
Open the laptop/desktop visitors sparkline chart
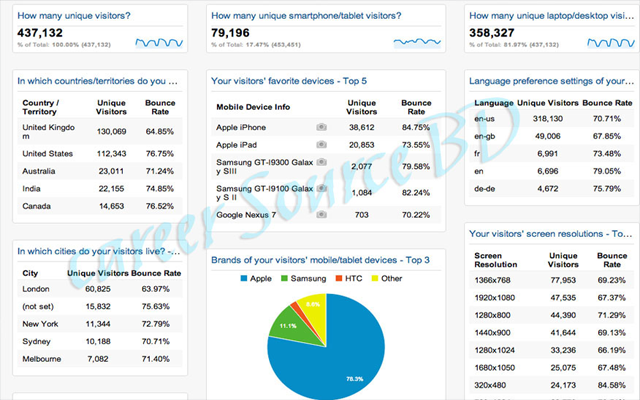tap(611, 42)
